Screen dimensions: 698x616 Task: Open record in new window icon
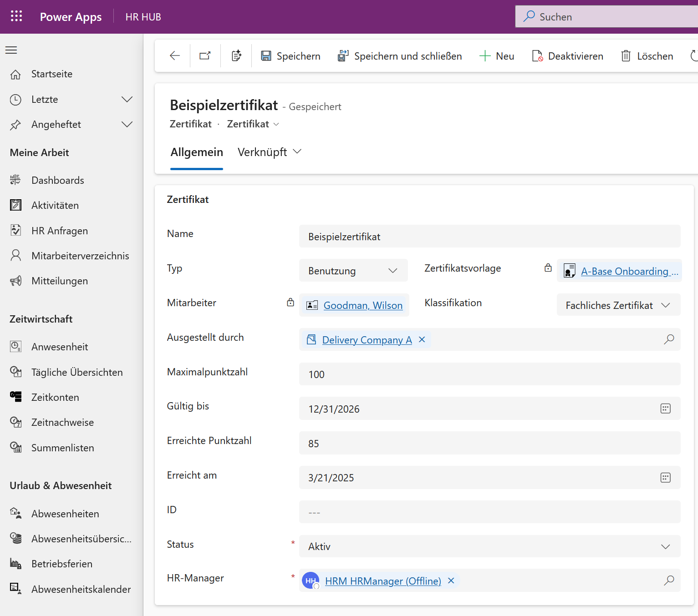205,56
